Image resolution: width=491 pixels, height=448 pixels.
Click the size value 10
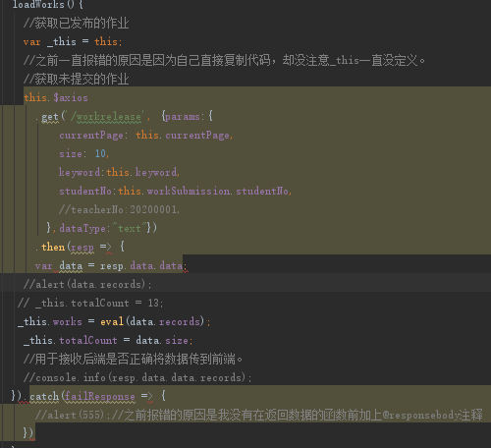coord(100,153)
